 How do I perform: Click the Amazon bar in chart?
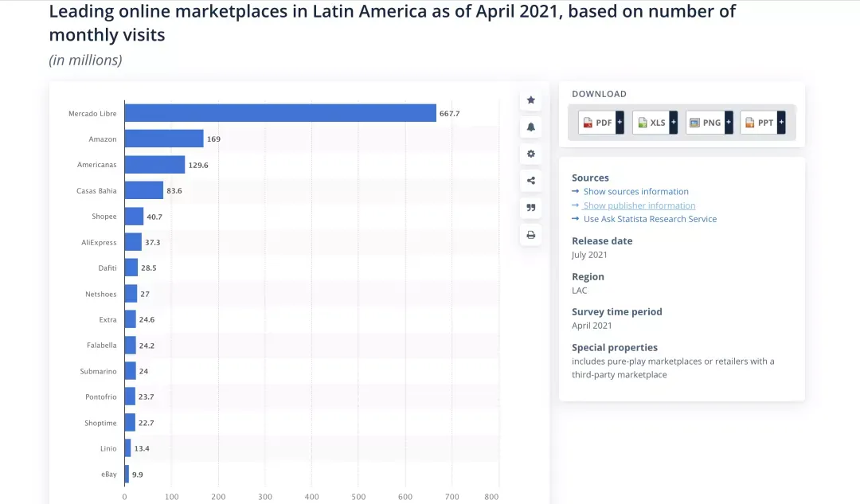pos(164,139)
